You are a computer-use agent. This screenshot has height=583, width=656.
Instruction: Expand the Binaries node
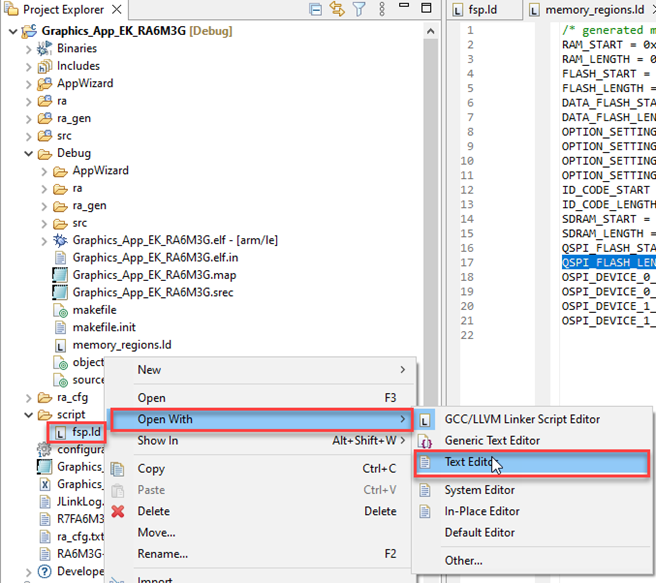(x=28, y=49)
